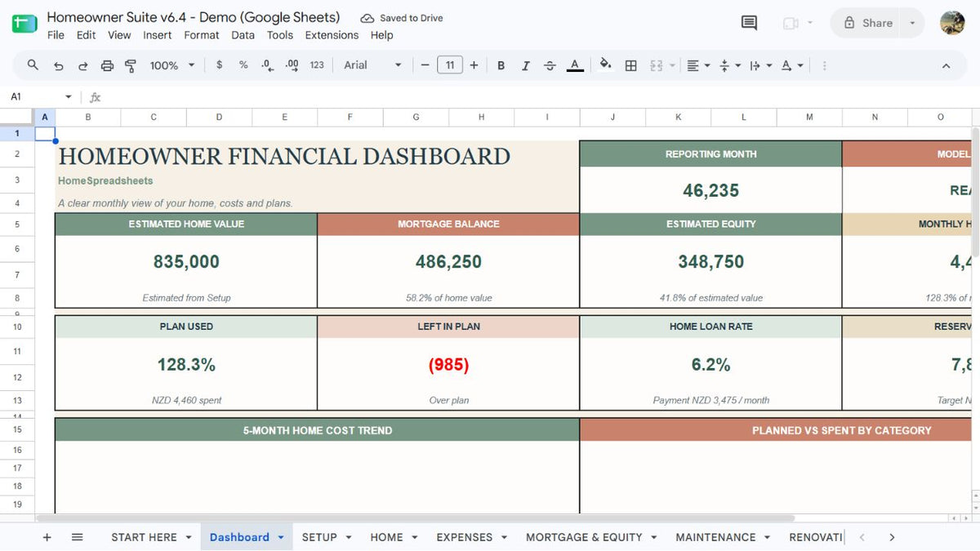Click the Google Sheets home logo
The height and width of the screenshot is (551, 980).
point(24,23)
